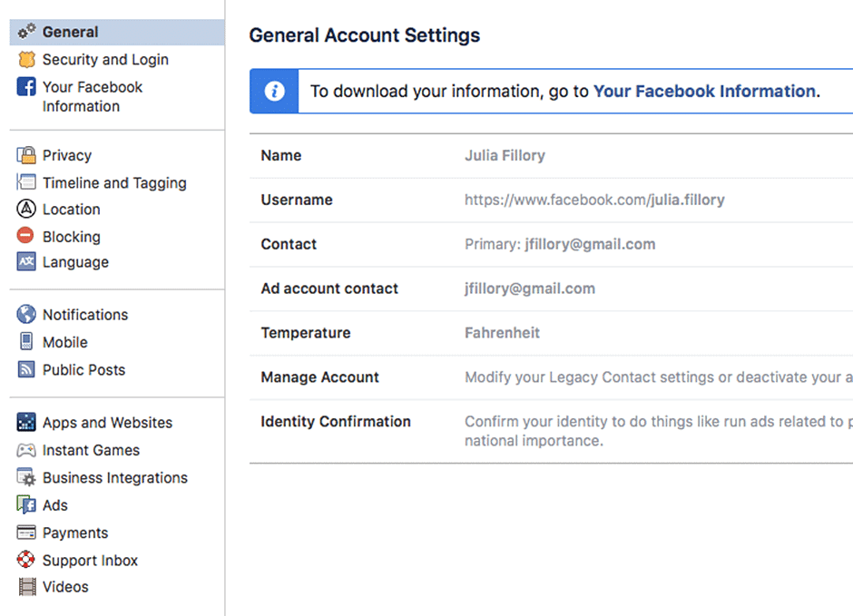Click the Blocking icon in the sidebar

(x=25, y=237)
